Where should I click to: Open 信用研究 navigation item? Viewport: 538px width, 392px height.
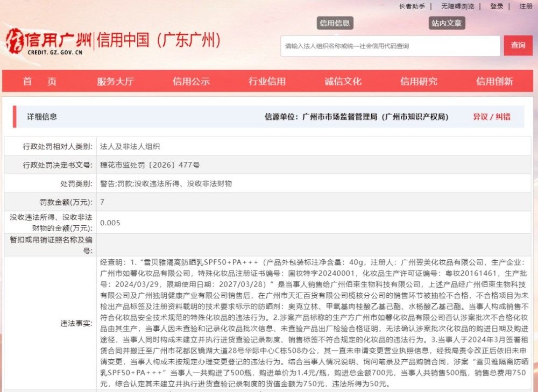pos(419,81)
